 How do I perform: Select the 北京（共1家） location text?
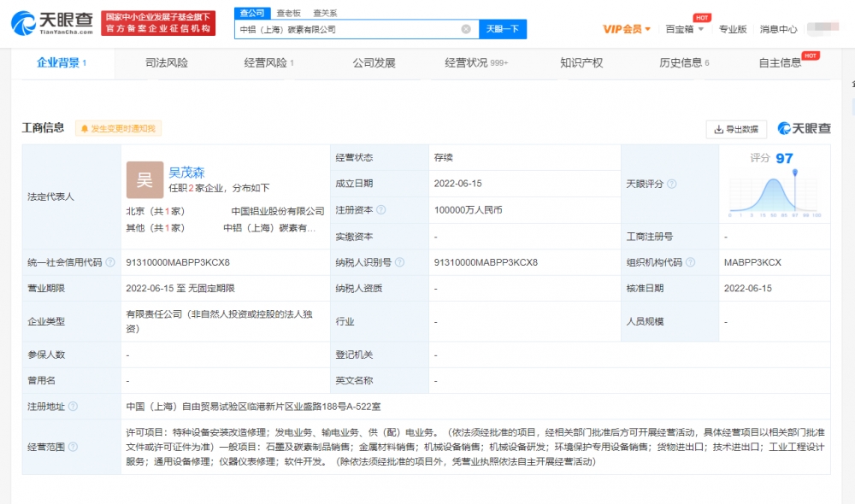(x=156, y=211)
